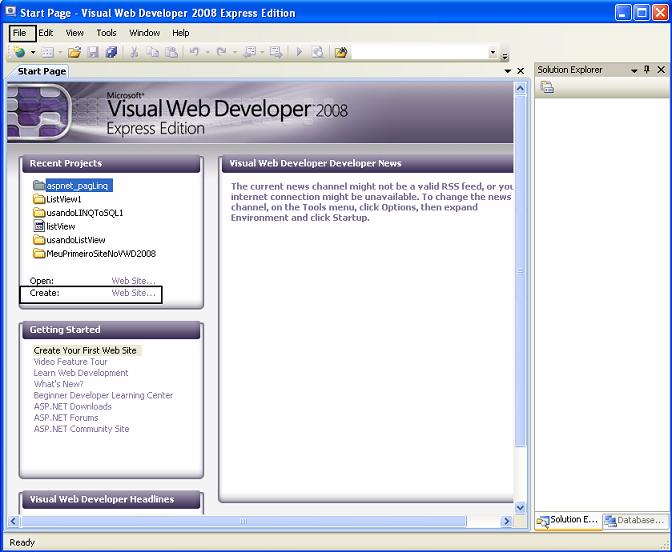672x552 pixels.
Task: Click the Navigate Forward toolbar icon
Action: click(276, 52)
